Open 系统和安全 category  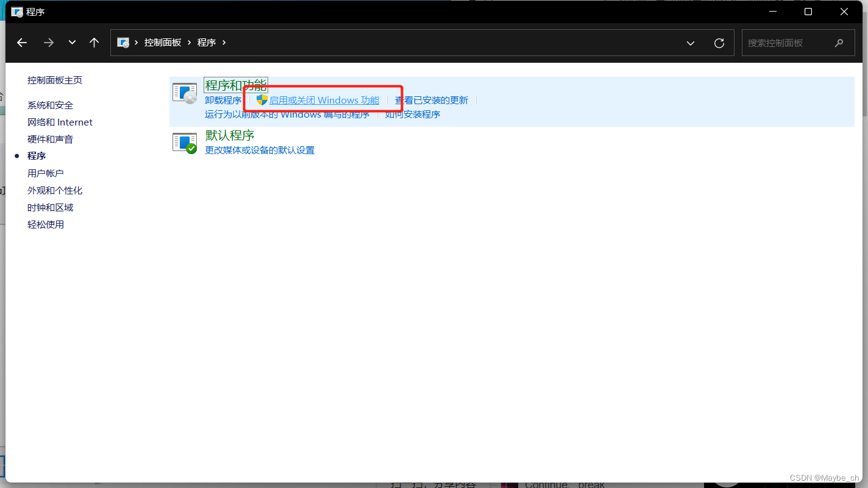50,105
